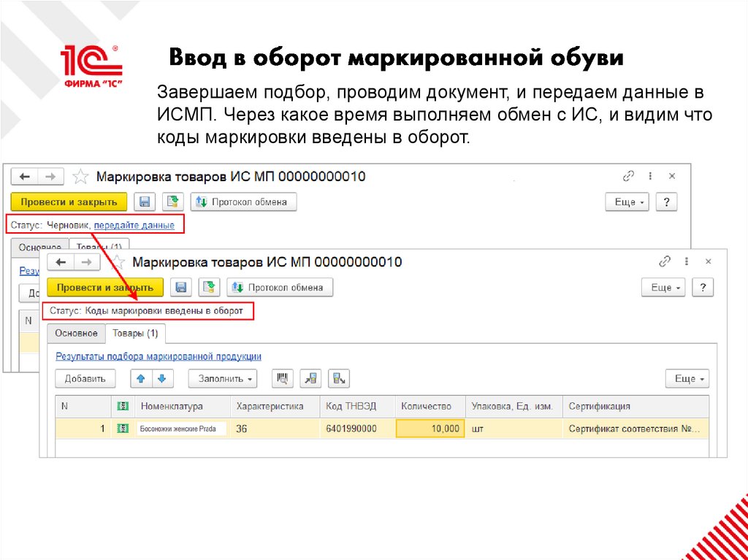Viewport: 748px width, 560px height.
Task: Open Результаты подбора маркированной продукции link
Action: [x=159, y=356]
